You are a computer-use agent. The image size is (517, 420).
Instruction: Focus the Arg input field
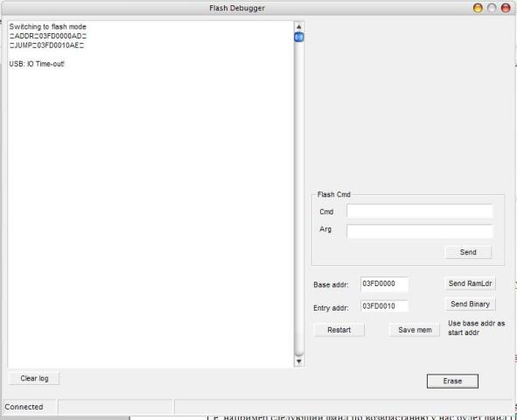coord(420,231)
